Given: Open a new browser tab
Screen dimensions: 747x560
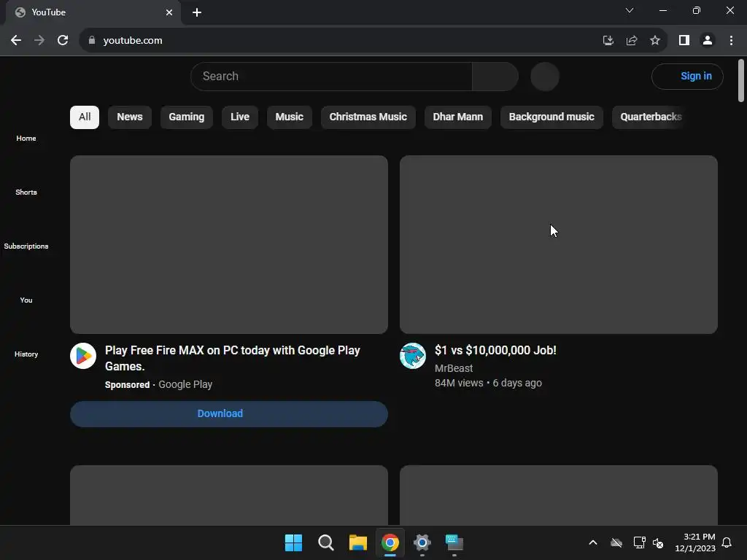Looking at the screenshot, I should click(x=197, y=12).
